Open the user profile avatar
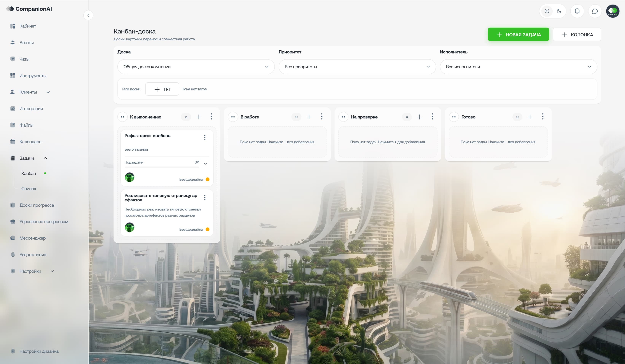Screen dimensions: 625x364 pos(613,11)
